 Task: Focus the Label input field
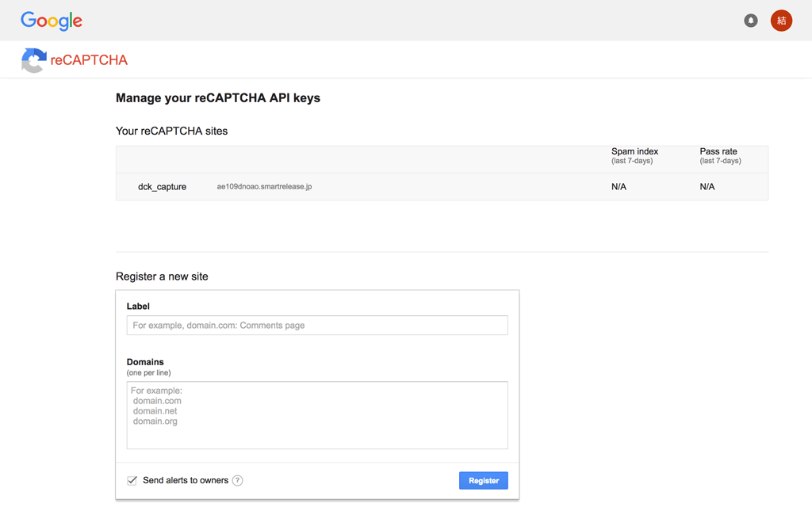coord(317,325)
